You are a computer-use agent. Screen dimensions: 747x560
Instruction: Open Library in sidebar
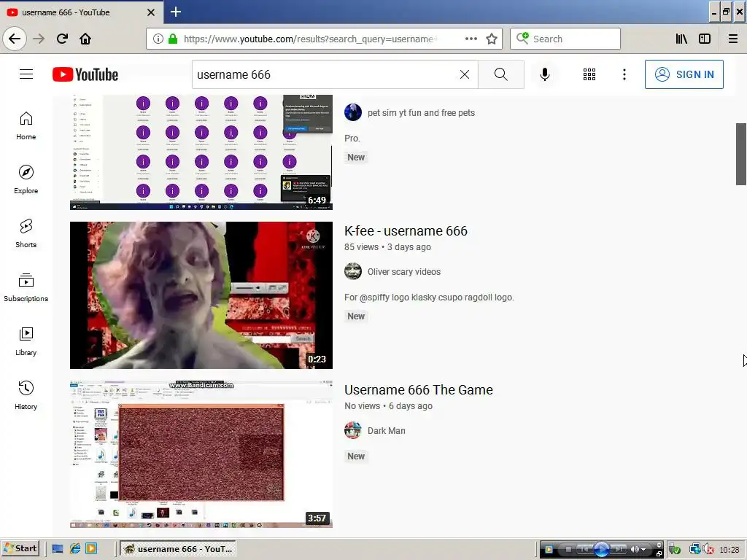(x=26, y=341)
